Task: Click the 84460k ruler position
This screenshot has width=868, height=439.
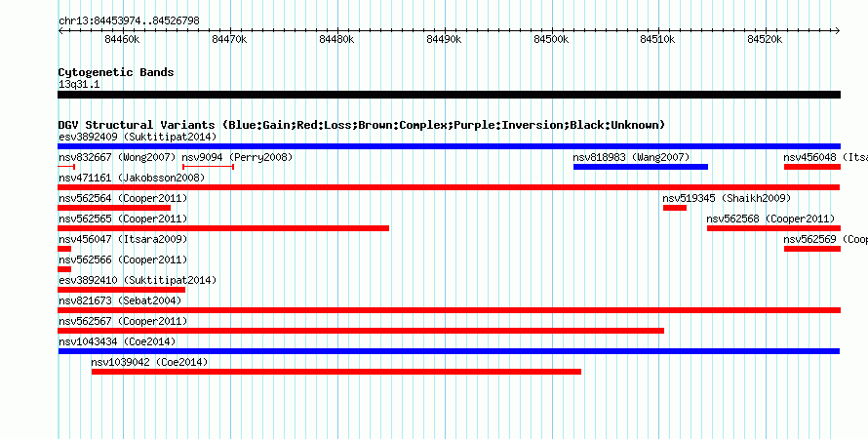Action: (x=122, y=39)
